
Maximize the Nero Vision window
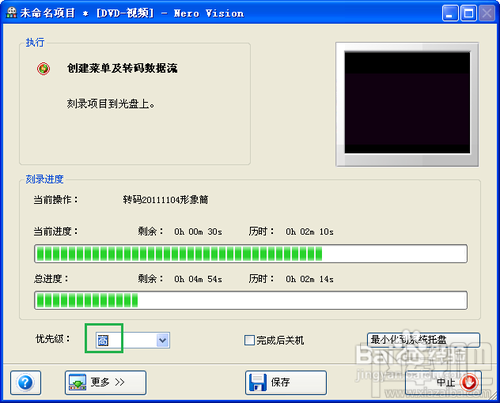click(x=468, y=13)
